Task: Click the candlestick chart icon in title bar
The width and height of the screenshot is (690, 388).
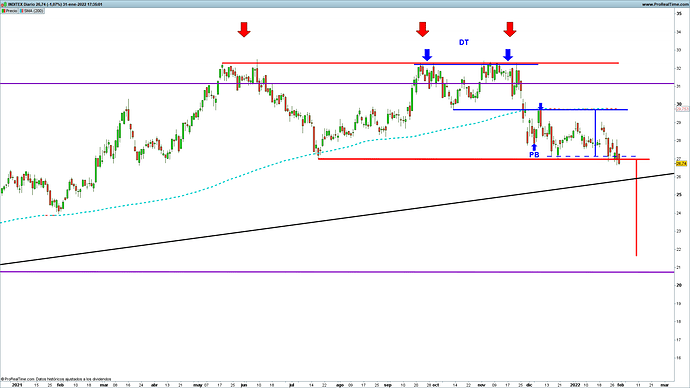Action: coord(4,4)
